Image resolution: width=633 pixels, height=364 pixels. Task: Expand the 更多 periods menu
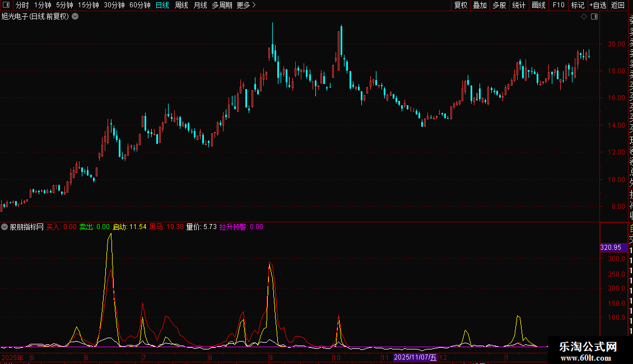(246, 5)
